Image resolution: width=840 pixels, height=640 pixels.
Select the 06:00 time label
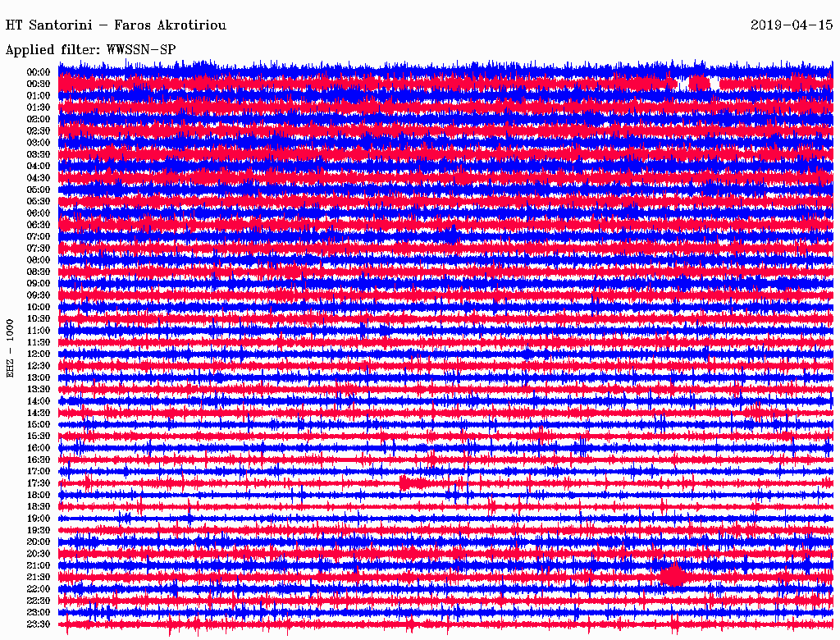39,213
